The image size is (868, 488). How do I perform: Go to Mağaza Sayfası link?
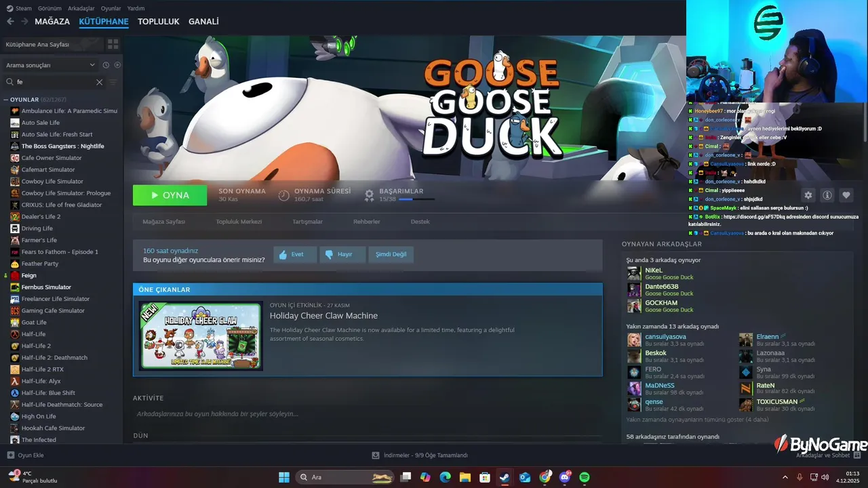[x=163, y=222]
